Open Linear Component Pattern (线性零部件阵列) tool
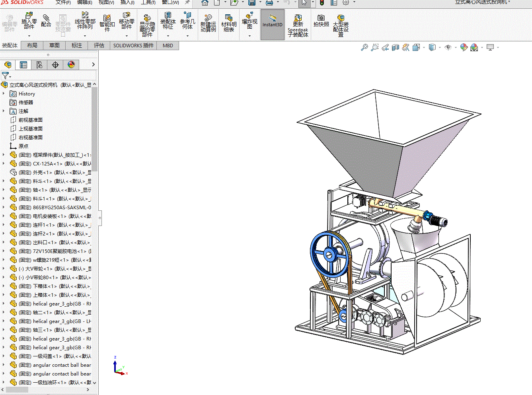 [x=85, y=21]
